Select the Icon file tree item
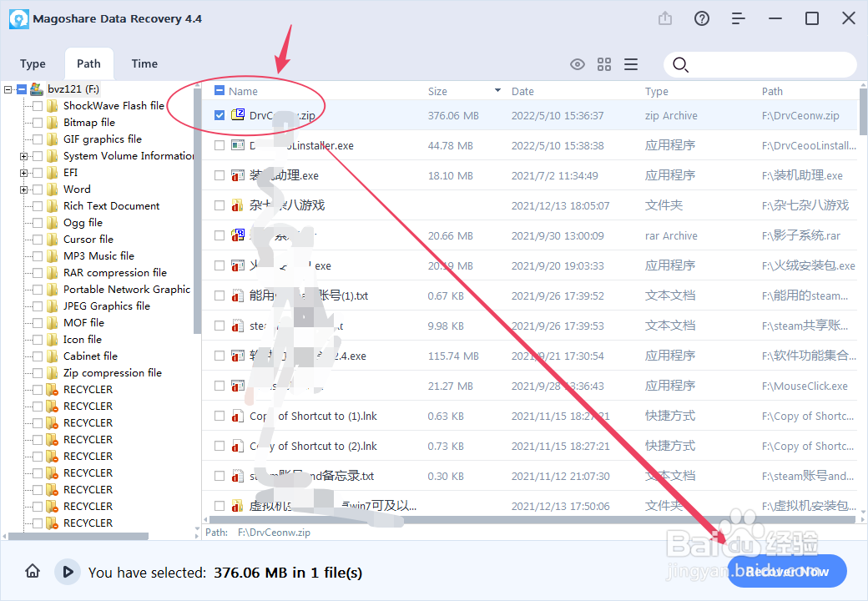This screenshot has height=601, width=868. click(83, 339)
